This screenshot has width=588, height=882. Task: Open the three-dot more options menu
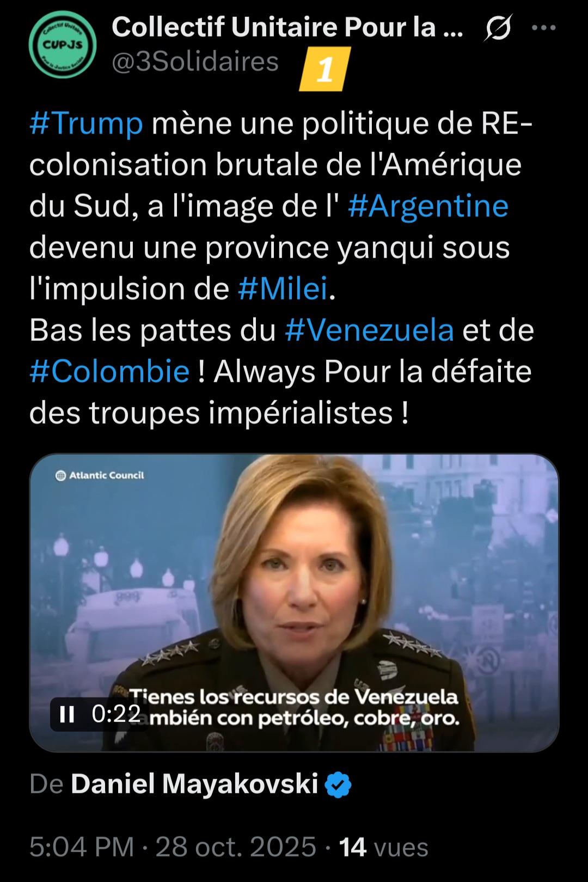tap(543, 28)
